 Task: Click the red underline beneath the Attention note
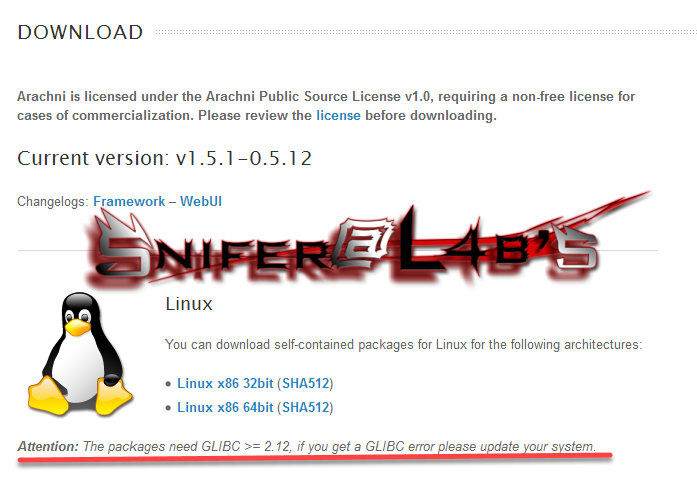pyautogui.click(x=315, y=458)
